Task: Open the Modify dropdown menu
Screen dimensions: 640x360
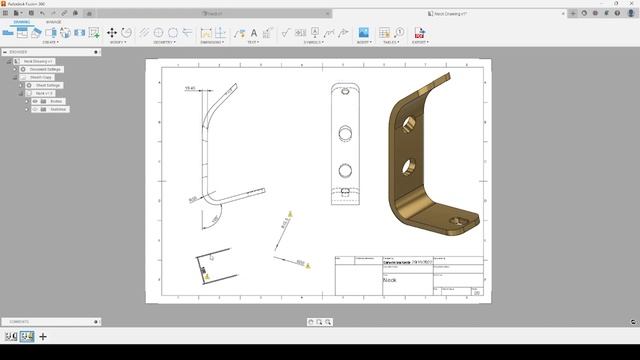Action: click(x=118, y=42)
